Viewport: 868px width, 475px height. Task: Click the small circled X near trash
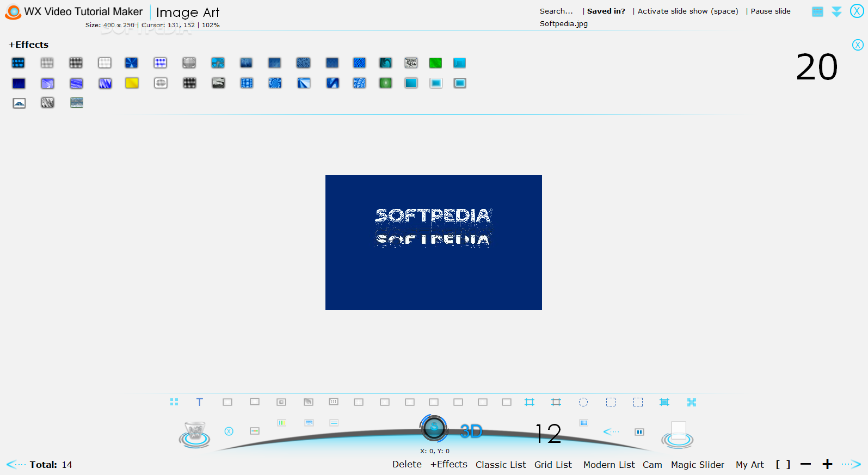229,431
